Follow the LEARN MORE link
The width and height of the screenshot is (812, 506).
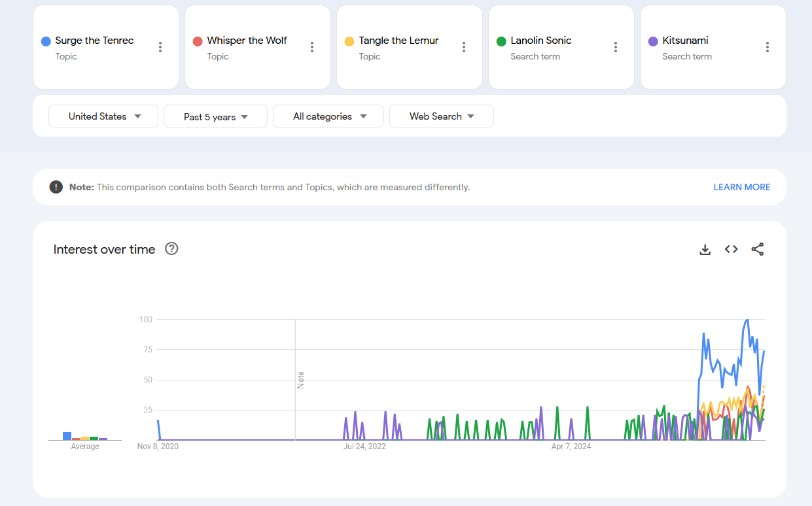click(742, 187)
